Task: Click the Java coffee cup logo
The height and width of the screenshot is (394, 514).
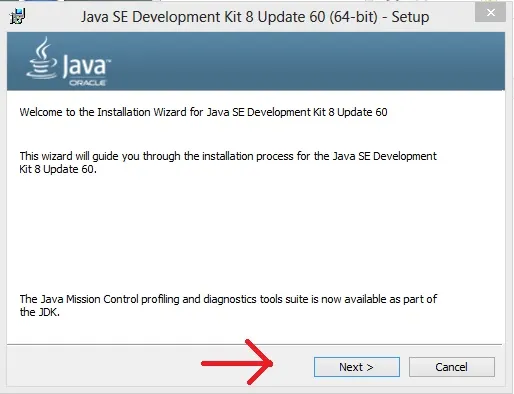Action: point(42,58)
